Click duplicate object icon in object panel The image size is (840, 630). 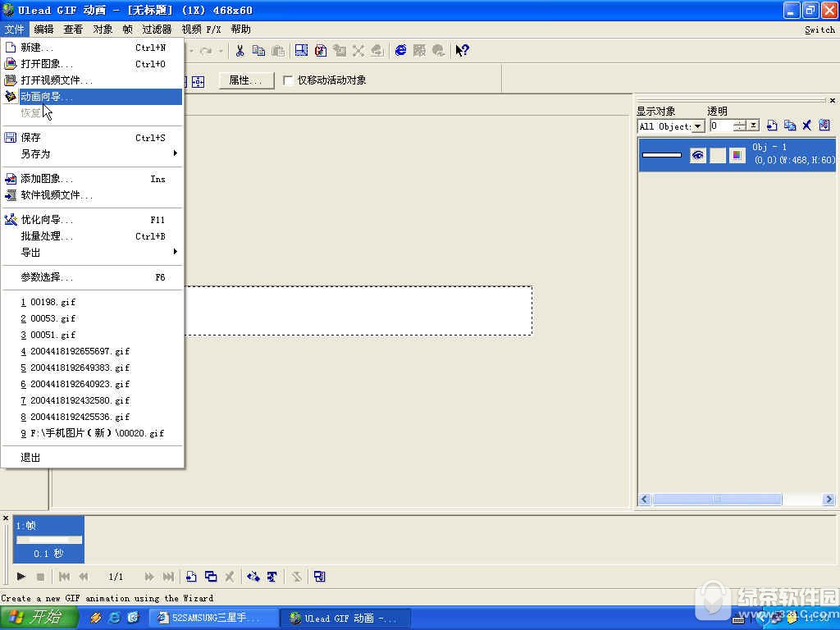[790, 126]
